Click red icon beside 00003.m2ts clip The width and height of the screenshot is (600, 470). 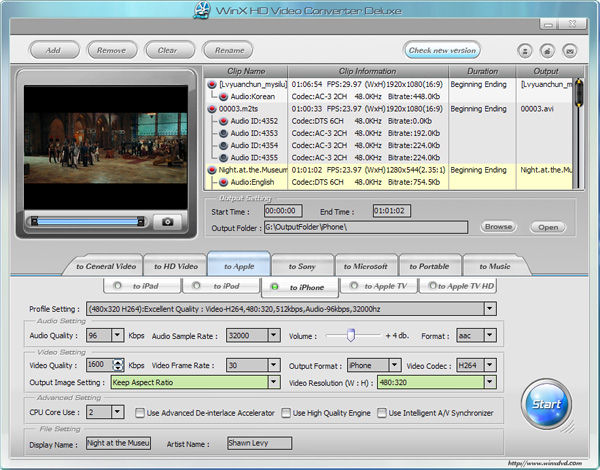coord(212,109)
